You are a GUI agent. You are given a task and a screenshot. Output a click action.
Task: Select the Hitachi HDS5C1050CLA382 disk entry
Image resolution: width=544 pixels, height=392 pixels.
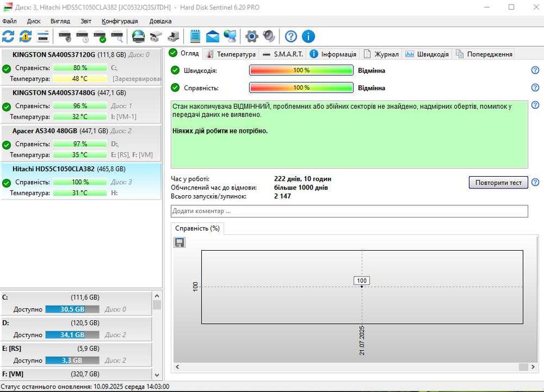coord(81,181)
